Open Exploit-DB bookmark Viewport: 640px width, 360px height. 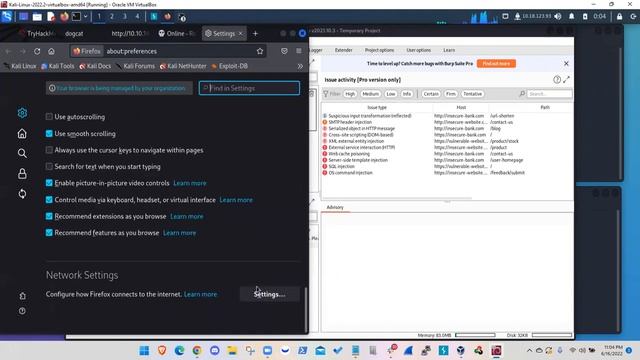pos(230,66)
